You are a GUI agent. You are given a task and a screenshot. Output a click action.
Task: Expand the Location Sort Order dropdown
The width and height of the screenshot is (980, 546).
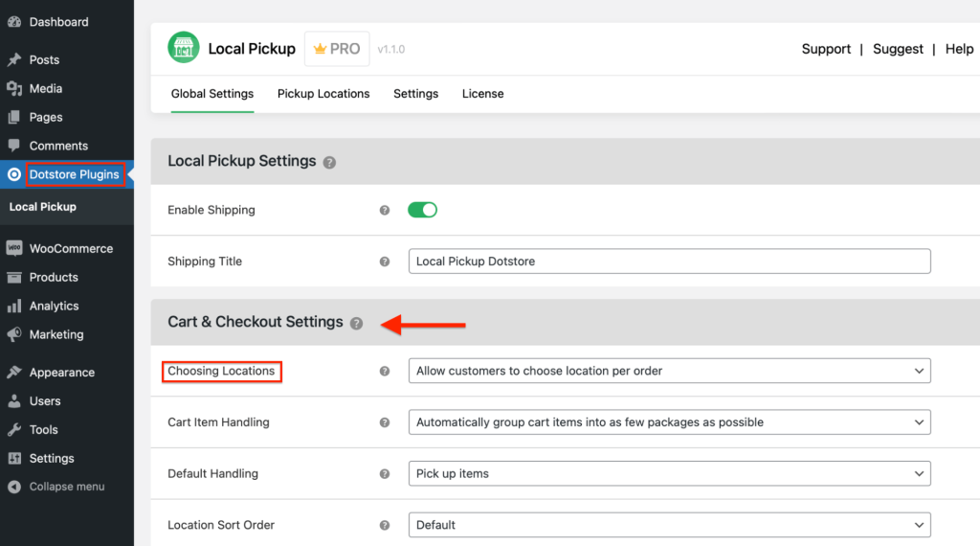[669, 525]
